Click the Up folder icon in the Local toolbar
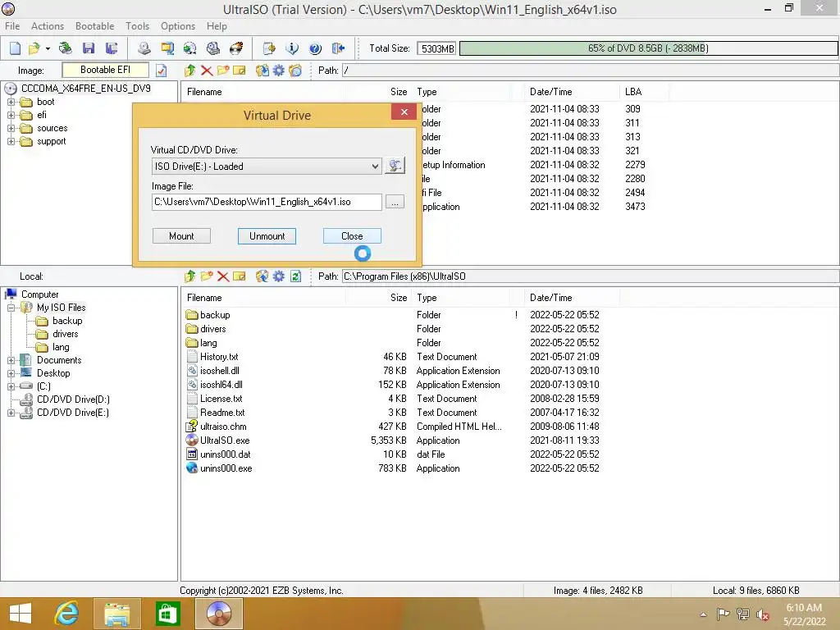This screenshot has height=630, width=840. coord(189,276)
